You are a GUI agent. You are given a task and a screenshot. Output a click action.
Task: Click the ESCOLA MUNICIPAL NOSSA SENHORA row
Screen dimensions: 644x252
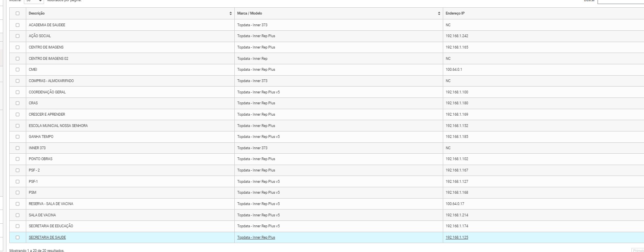click(x=58, y=126)
